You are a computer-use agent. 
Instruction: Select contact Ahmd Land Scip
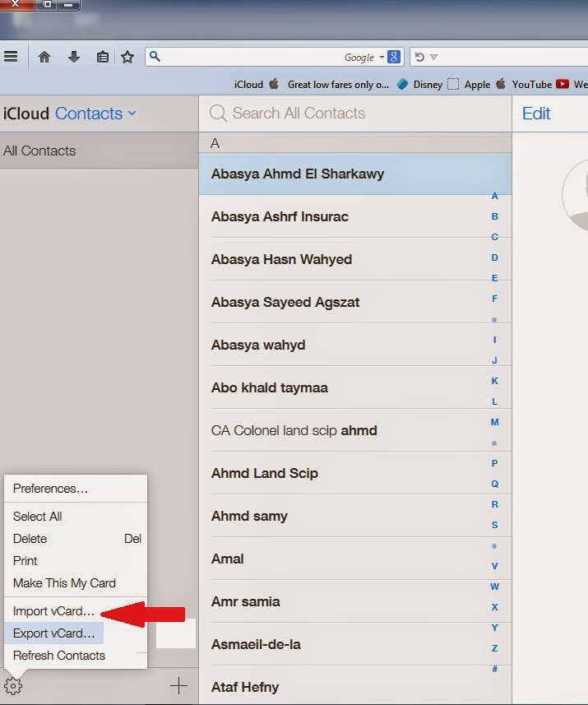click(x=355, y=473)
